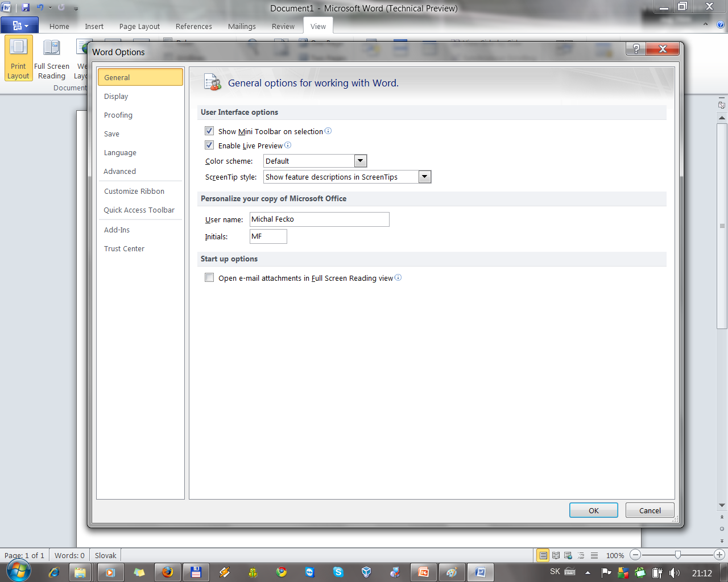
Task: Click the Word Options dialog help button
Action: 636,49
